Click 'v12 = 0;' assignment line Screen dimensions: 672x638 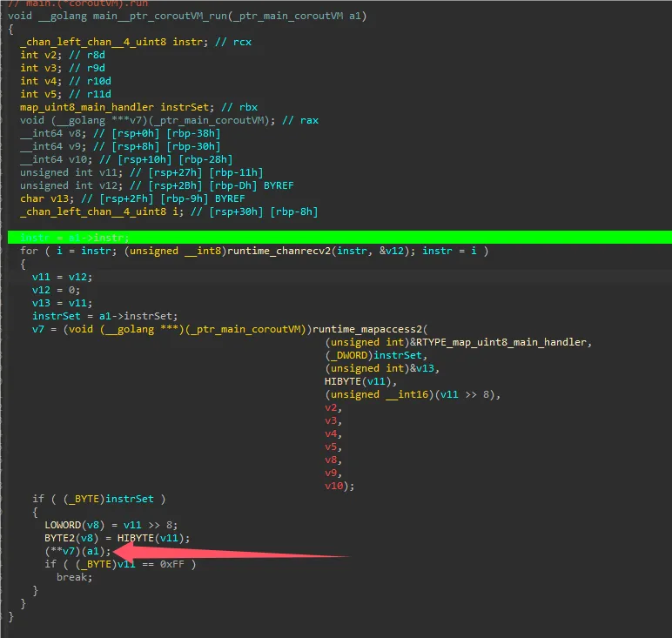pyautogui.click(x=56, y=290)
